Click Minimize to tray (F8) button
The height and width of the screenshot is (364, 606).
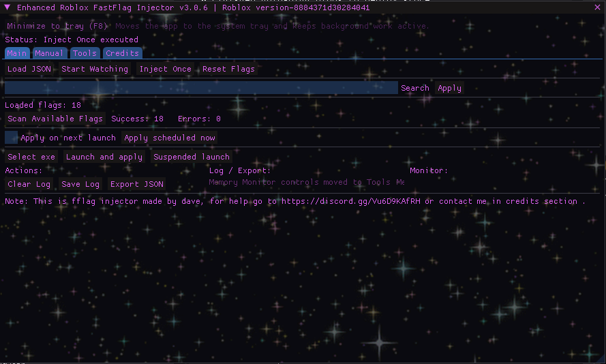tap(57, 26)
